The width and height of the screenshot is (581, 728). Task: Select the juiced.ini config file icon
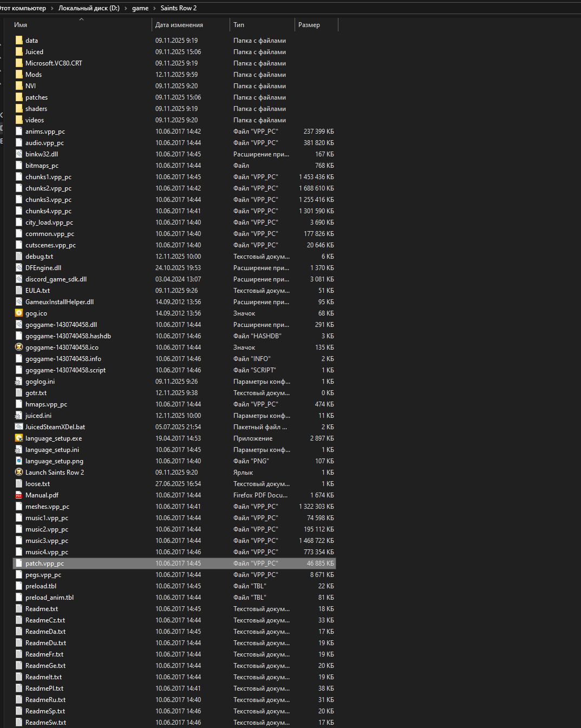pyautogui.click(x=19, y=416)
